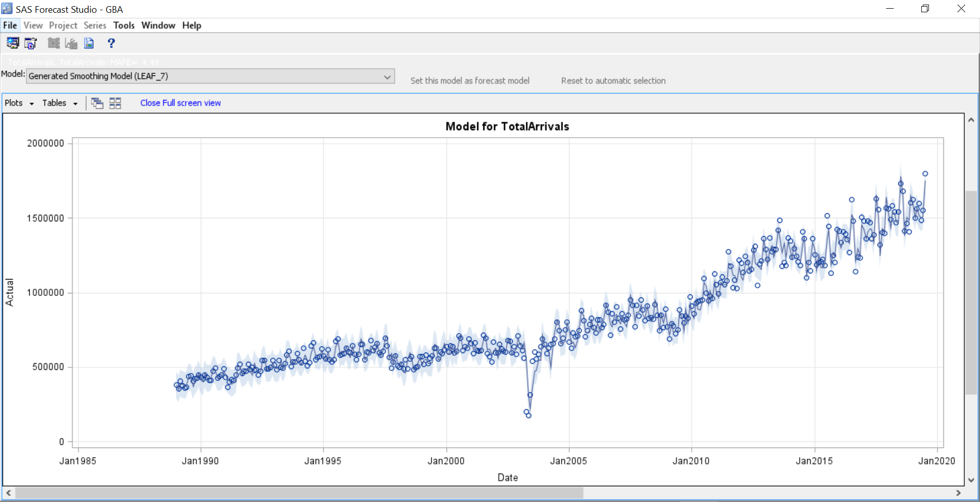
Task: Click the 'Jan1990' axis label
Action: 200,461
